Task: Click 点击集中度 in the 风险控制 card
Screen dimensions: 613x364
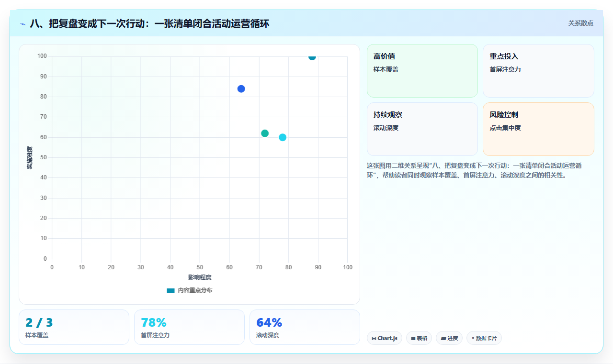Action: 505,128
